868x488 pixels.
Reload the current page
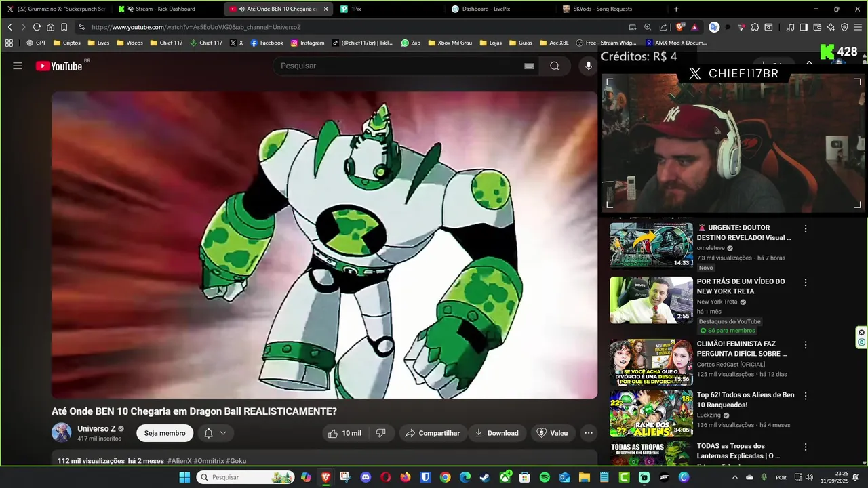coord(37,27)
